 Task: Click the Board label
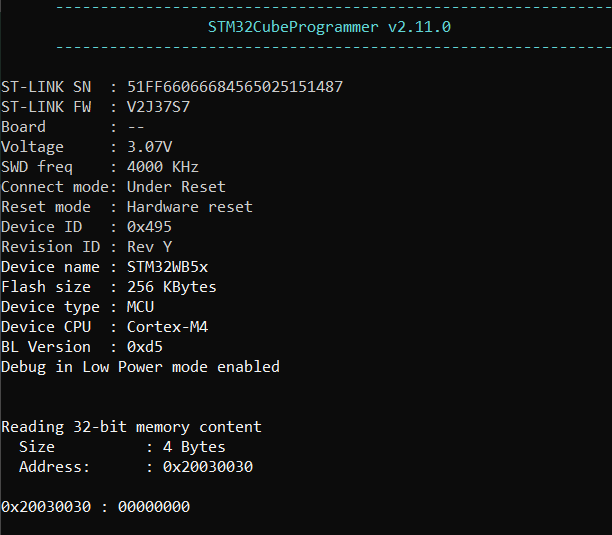(23, 127)
